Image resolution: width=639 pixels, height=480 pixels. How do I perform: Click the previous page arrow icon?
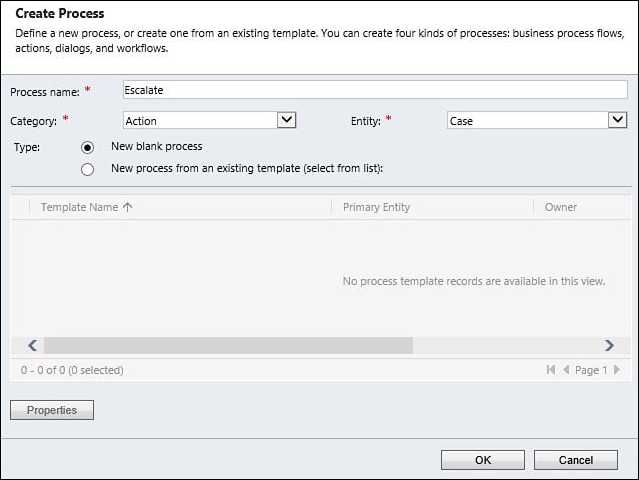click(x=566, y=370)
